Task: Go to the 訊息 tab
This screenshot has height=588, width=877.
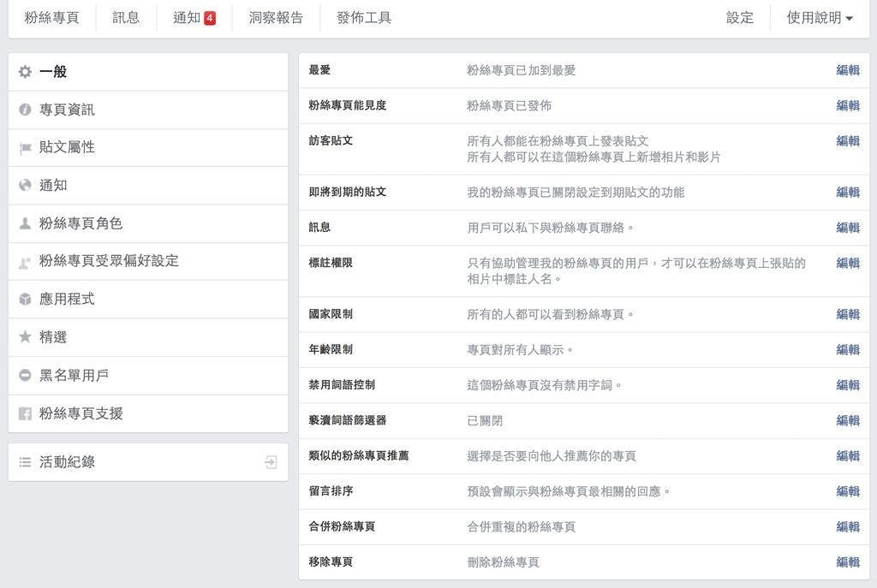Action: [126, 18]
